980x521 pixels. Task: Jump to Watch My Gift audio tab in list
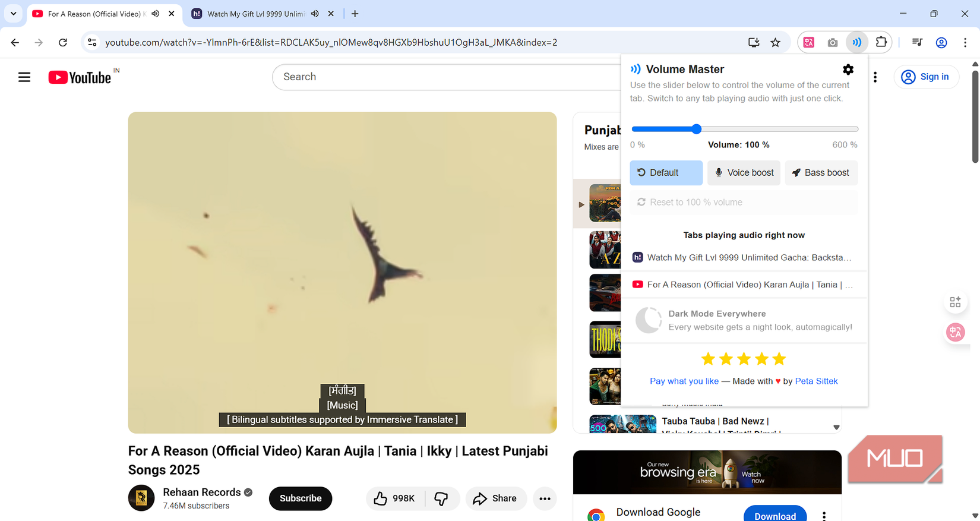(x=744, y=257)
